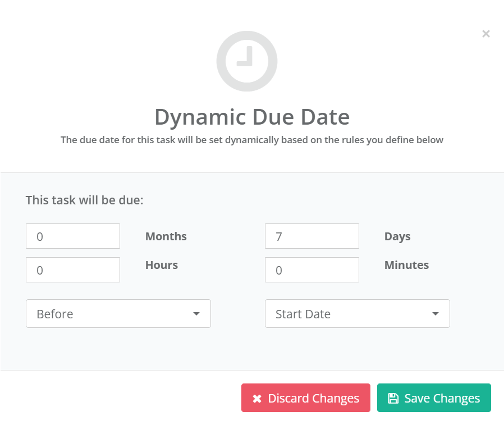Open the Start Date dropdown
Image resolution: width=504 pixels, height=425 pixels.
click(358, 313)
